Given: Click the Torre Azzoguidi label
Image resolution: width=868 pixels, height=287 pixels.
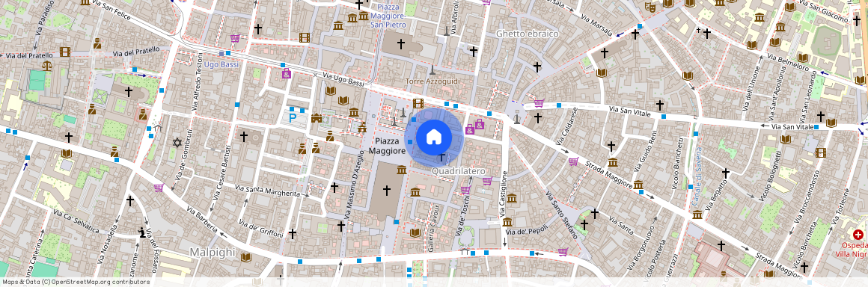Looking at the screenshot, I should (433, 81).
